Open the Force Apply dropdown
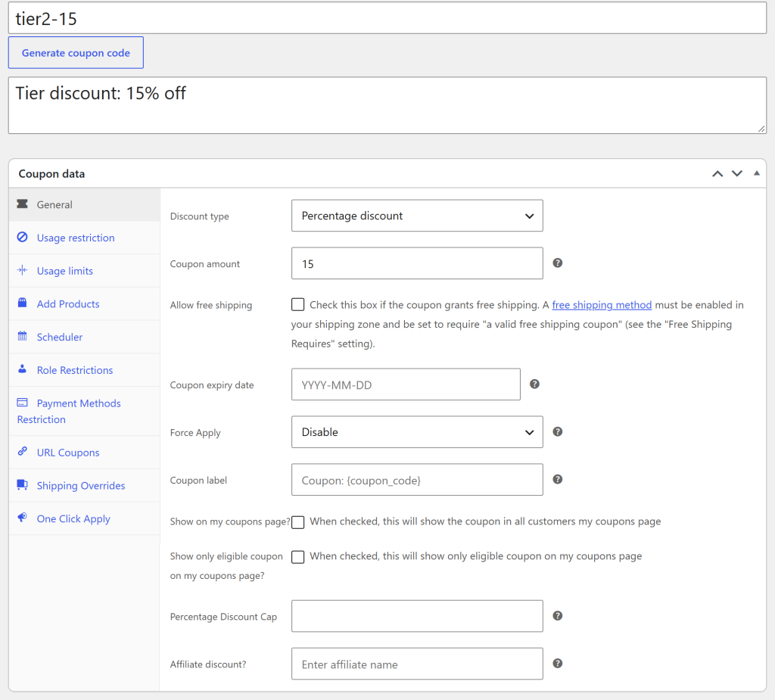The width and height of the screenshot is (775, 700). (x=417, y=432)
